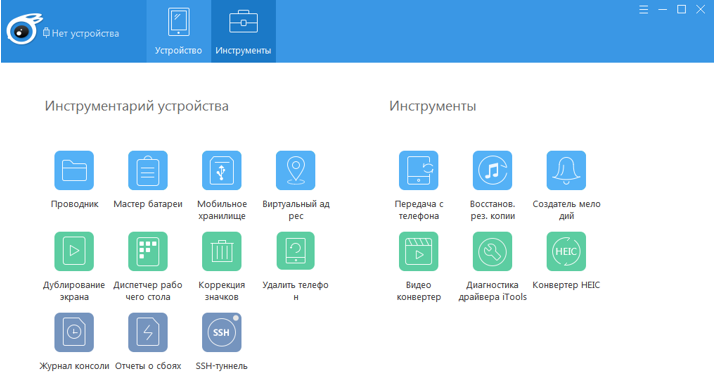This screenshot has width=715, height=383.
Task: Close the iTools window
Action: [x=700, y=10]
